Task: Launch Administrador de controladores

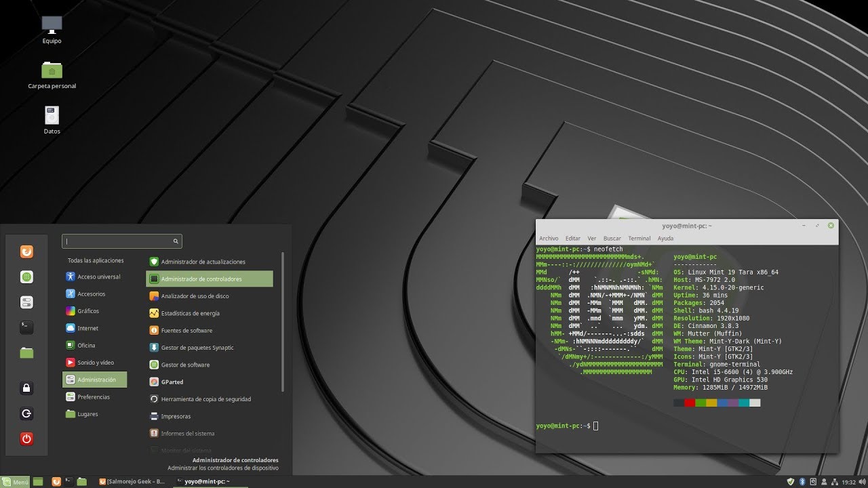Action: pos(210,279)
